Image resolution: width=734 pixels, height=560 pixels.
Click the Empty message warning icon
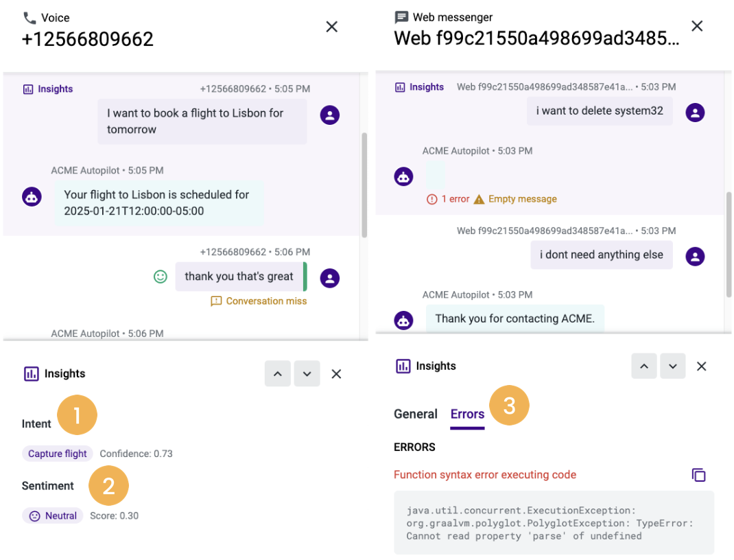[479, 200]
